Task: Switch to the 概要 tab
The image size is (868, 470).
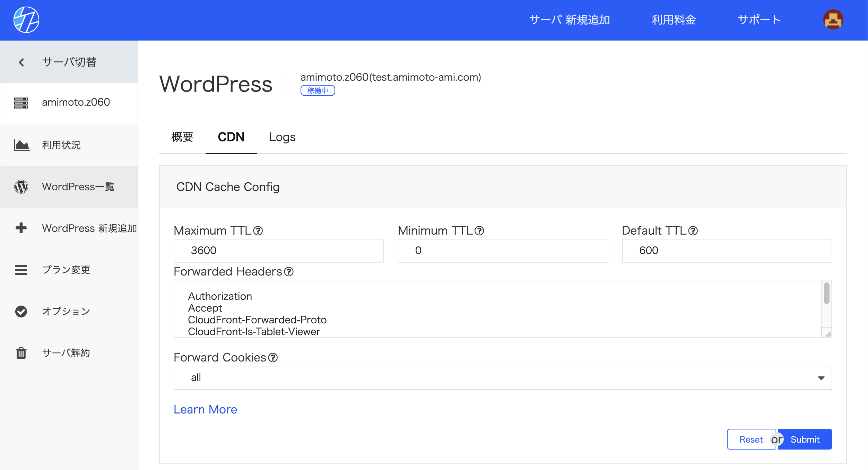Action: point(182,137)
